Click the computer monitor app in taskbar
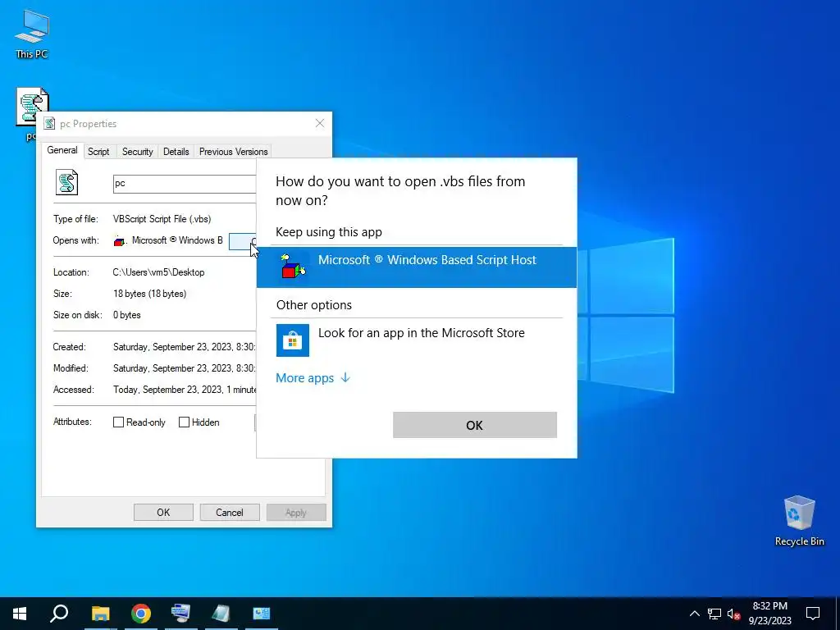840x630 pixels. click(180, 614)
